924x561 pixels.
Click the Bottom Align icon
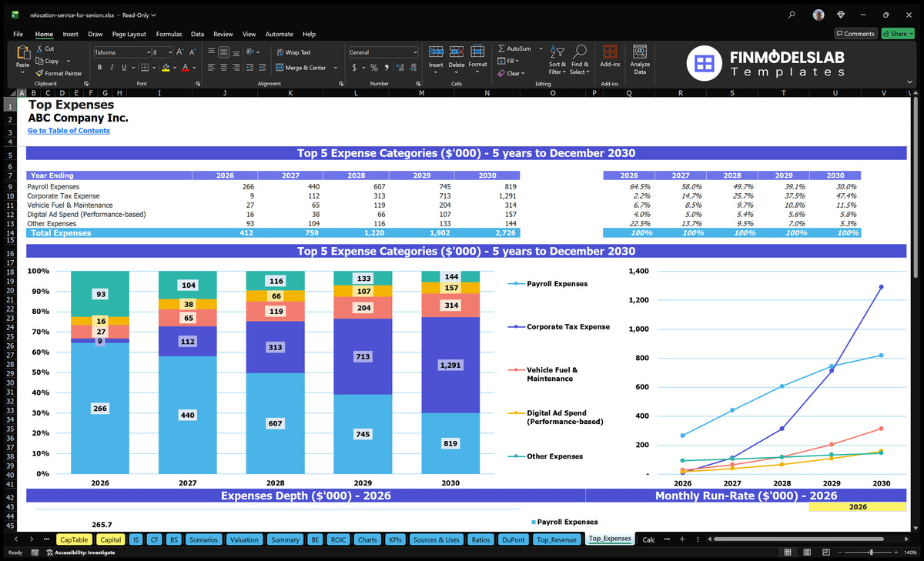pyautogui.click(x=236, y=52)
